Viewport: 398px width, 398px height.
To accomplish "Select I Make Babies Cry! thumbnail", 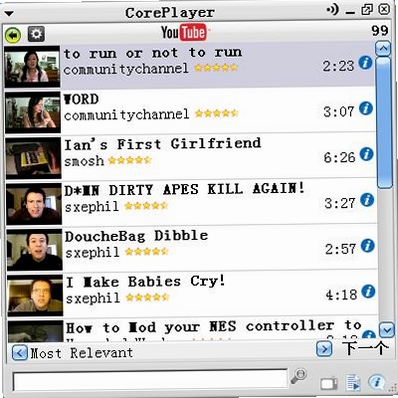I will click(x=35, y=295).
